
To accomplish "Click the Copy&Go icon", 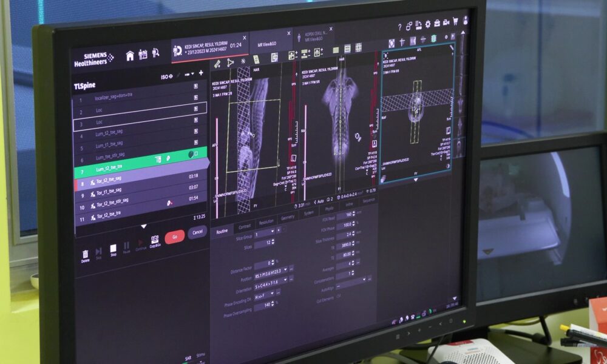I will click(x=154, y=240).
